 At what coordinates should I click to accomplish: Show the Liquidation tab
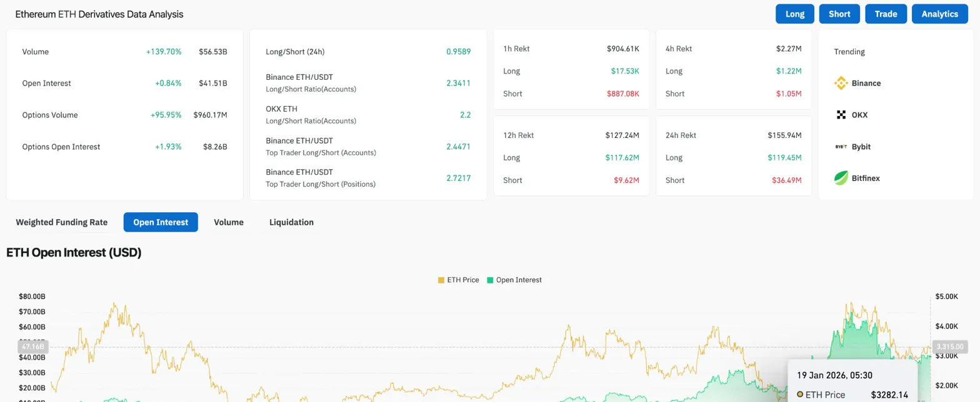click(x=291, y=222)
